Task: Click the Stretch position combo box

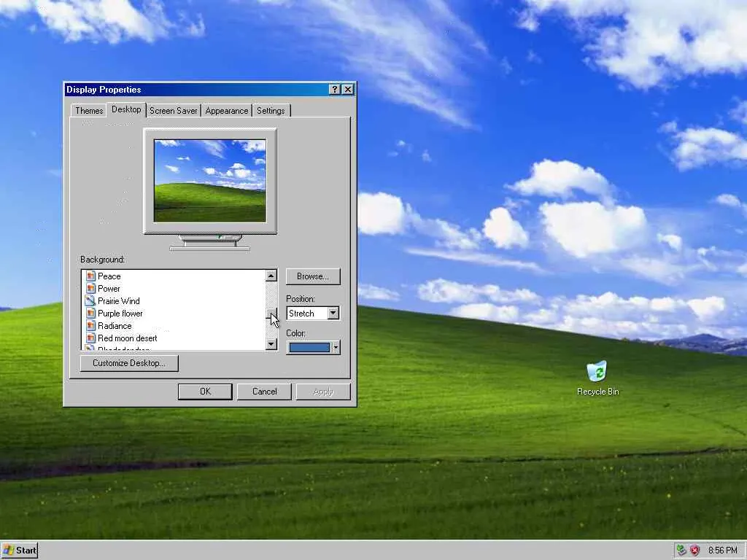Action: point(313,314)
